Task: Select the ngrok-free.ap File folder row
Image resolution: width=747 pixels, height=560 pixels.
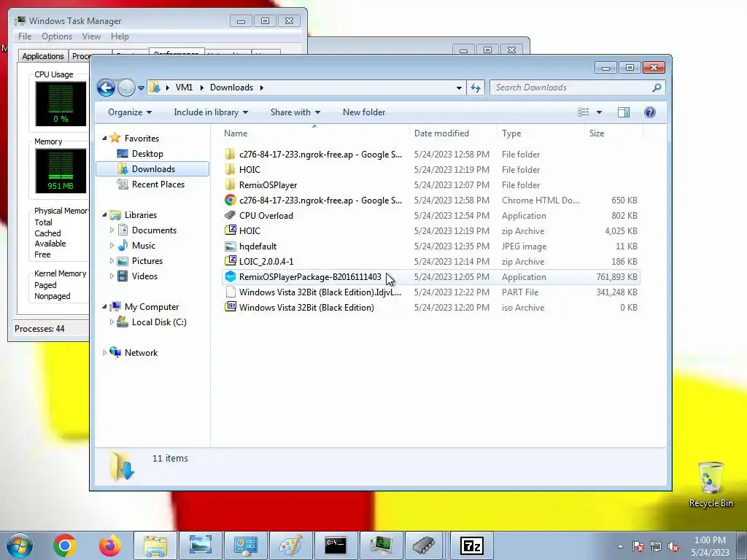Action: coord(430,155)
